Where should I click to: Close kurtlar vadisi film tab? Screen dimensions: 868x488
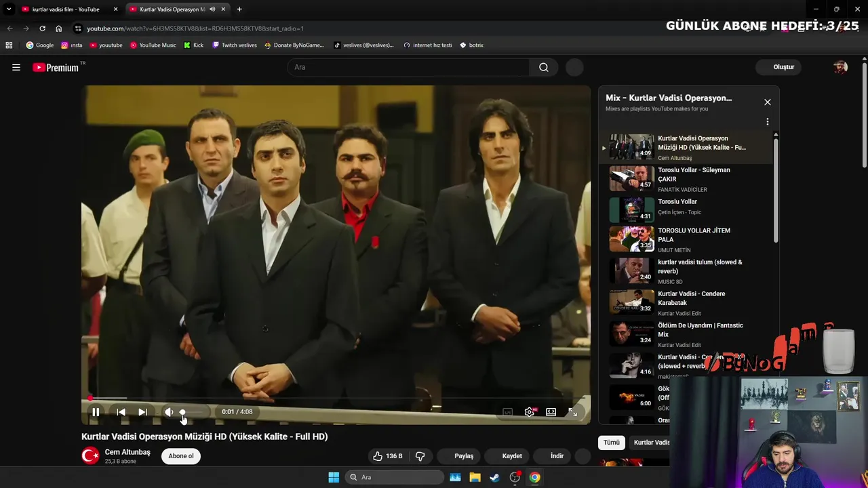(x=115, y=9)
